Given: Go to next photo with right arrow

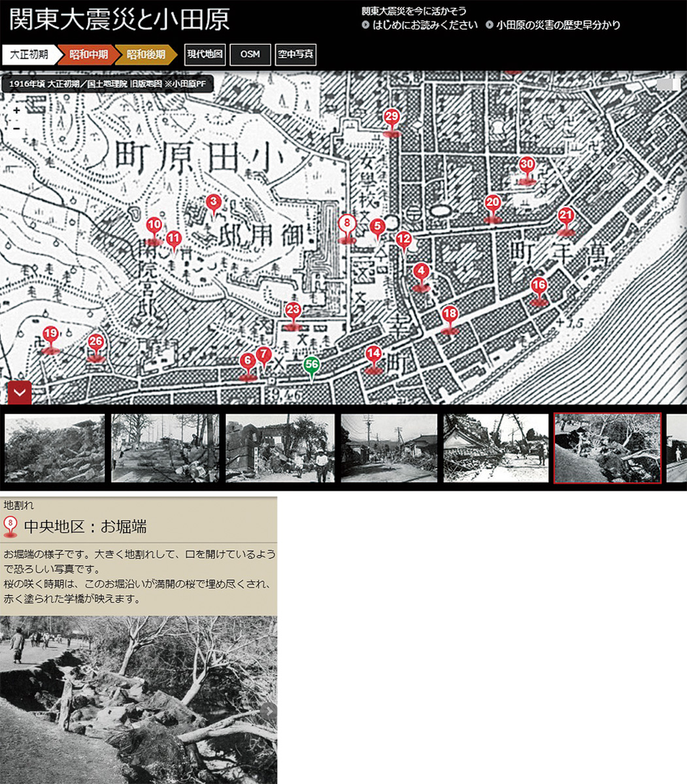Looking at the screenshot, I should (x=269, y=711).
